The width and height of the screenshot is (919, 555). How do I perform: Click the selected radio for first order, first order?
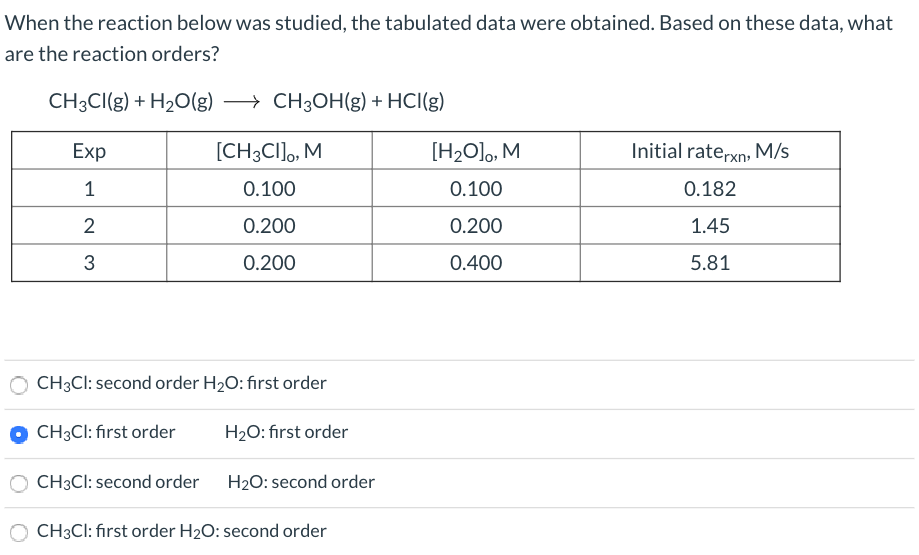click(19, 434)
